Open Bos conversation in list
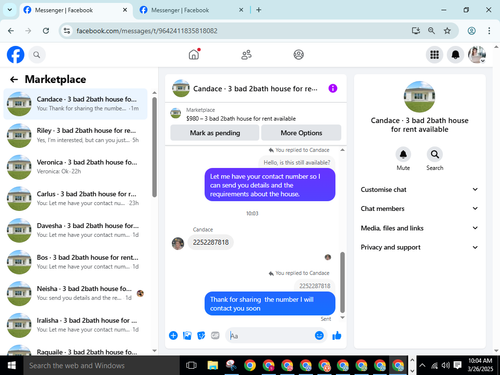 (x=75, y=262)
